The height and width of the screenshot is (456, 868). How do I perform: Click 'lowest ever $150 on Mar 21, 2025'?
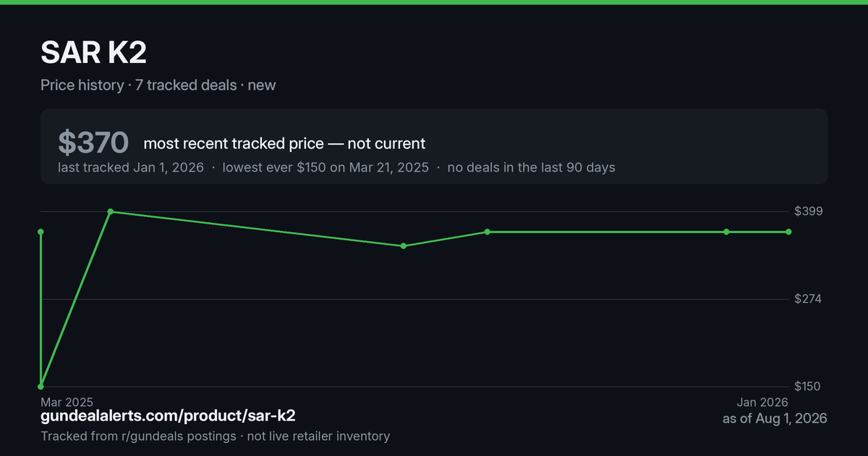click(325, 167)
